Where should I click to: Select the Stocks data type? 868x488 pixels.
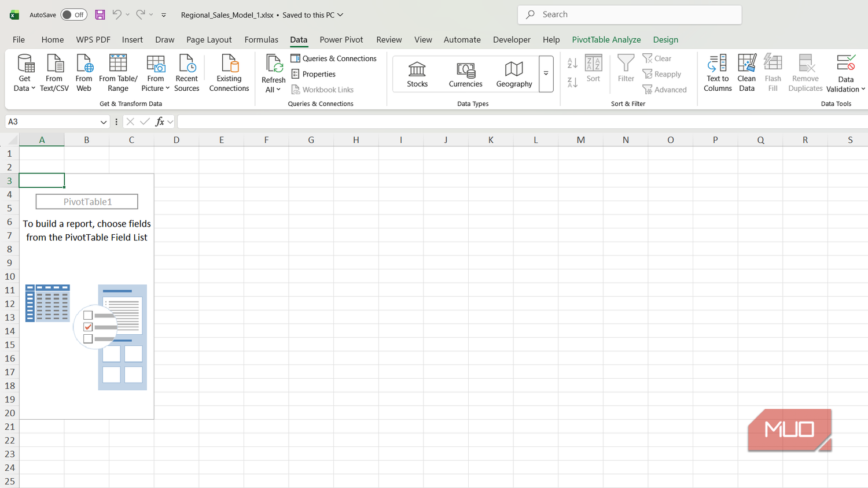click(417, 74)
